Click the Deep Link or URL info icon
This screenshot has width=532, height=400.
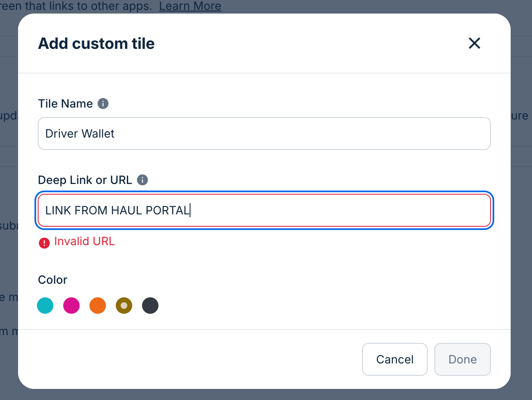tap(142, 180)
